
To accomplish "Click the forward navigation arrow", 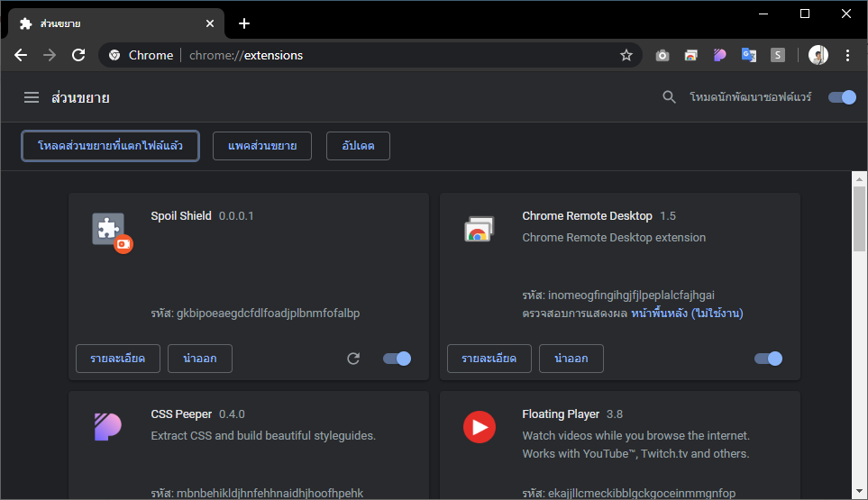I will coord(50,55).
